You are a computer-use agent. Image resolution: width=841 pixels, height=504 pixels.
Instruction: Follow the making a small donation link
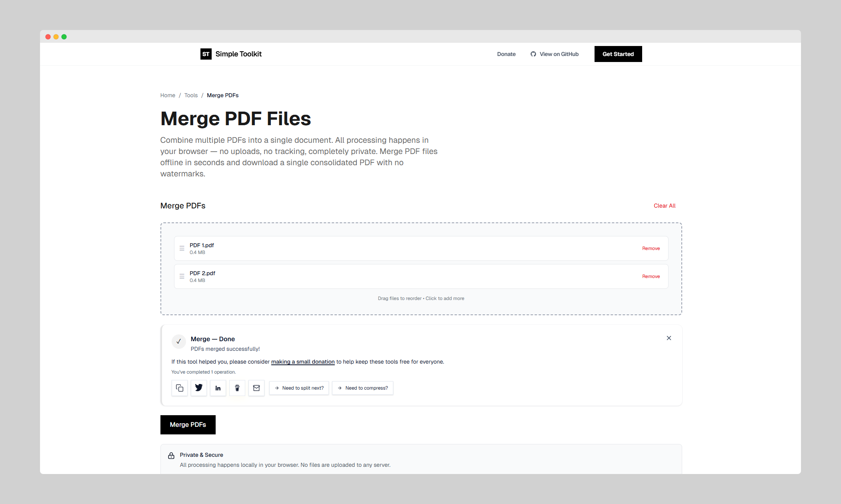click(x=303, y=362)
